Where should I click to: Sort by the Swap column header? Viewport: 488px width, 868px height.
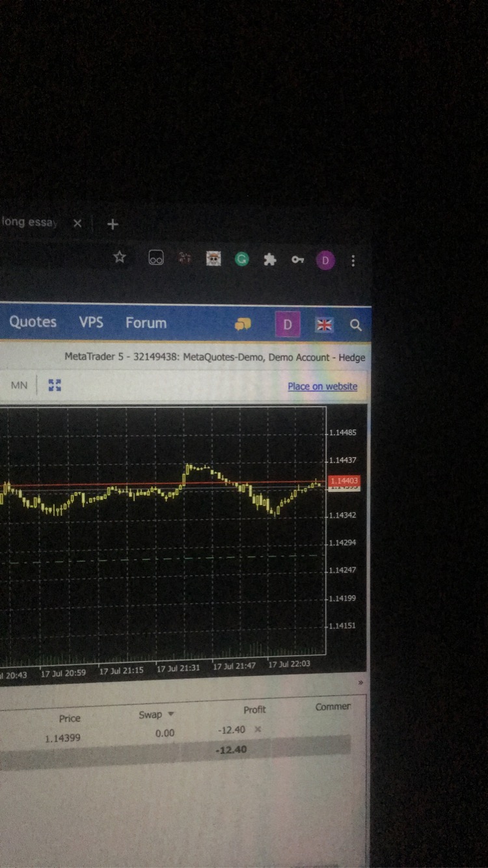click(x=150, y=714)
